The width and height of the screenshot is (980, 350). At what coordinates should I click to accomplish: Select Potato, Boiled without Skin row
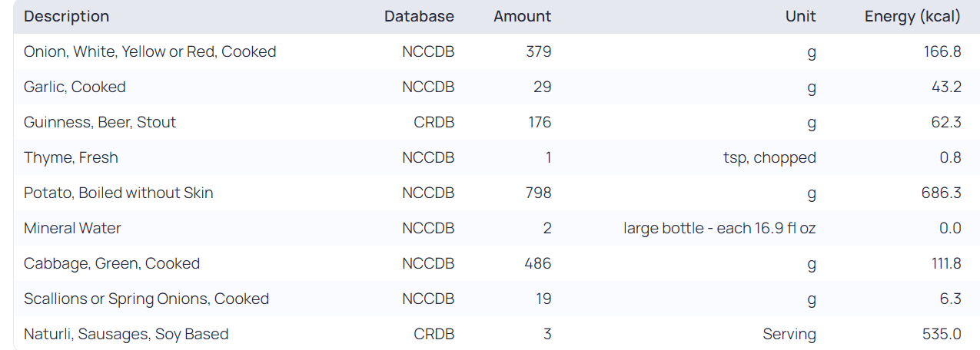tap(118, 193)
